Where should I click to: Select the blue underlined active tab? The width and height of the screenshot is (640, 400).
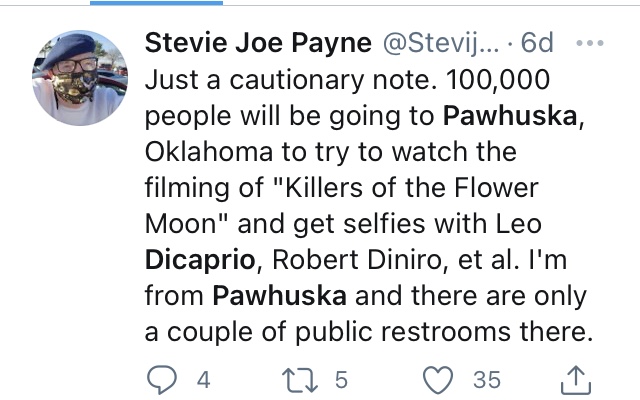coord(156,3)
